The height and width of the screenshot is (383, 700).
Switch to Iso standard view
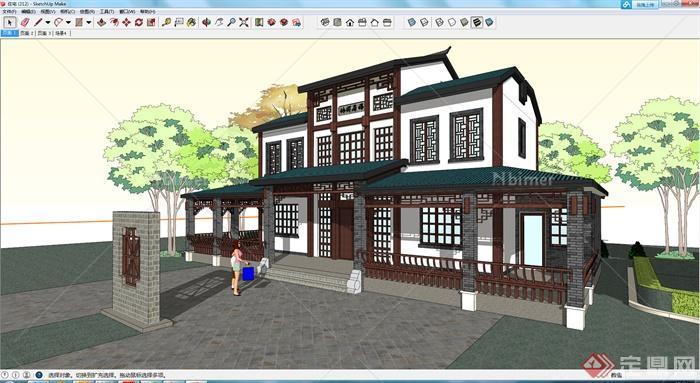click(x=325, y=22)
